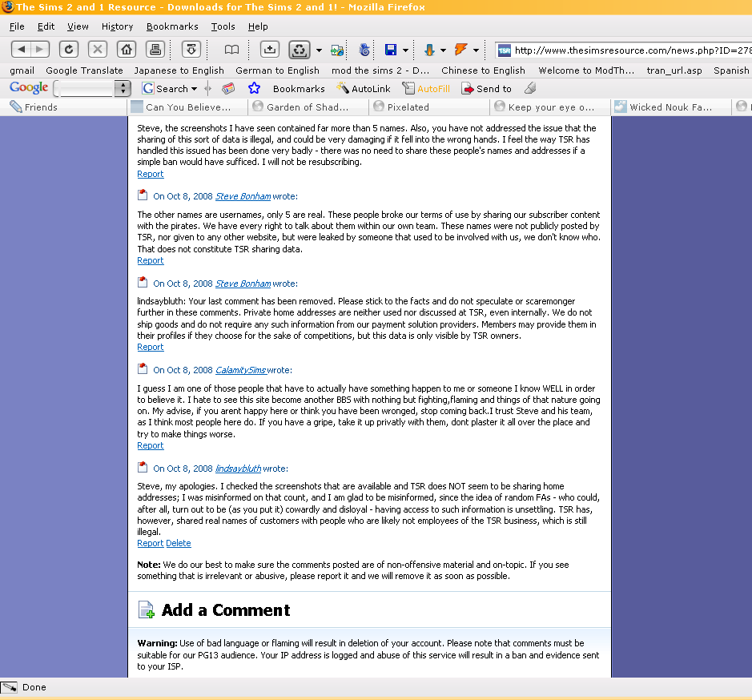Click the green and blue pages toolbar icon
The height and width of the screenshot is (700, 752).
(x=337, y=50)
